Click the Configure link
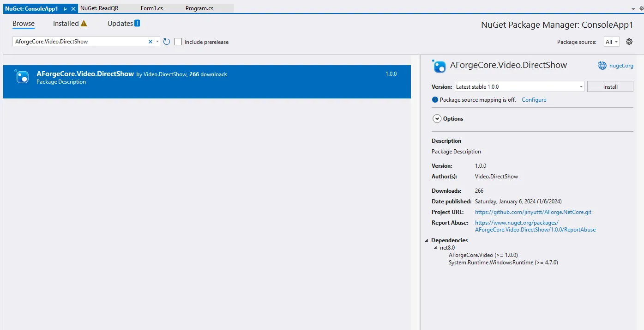 coord(534,100)
